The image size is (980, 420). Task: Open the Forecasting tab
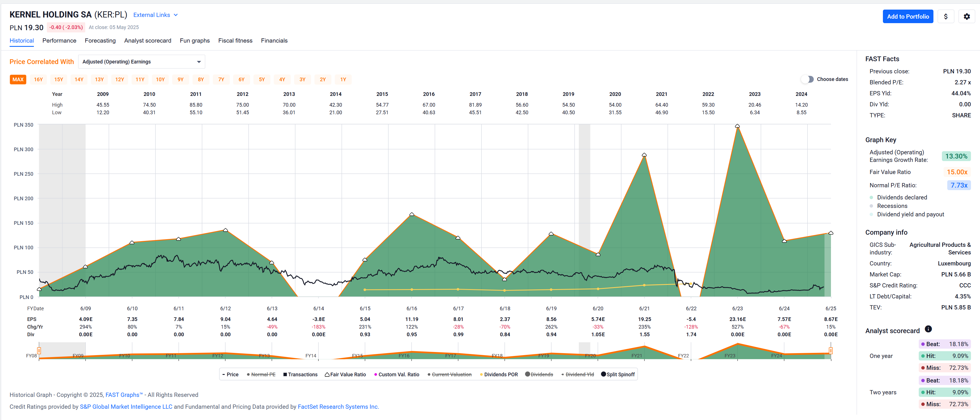tap(100, 41)
